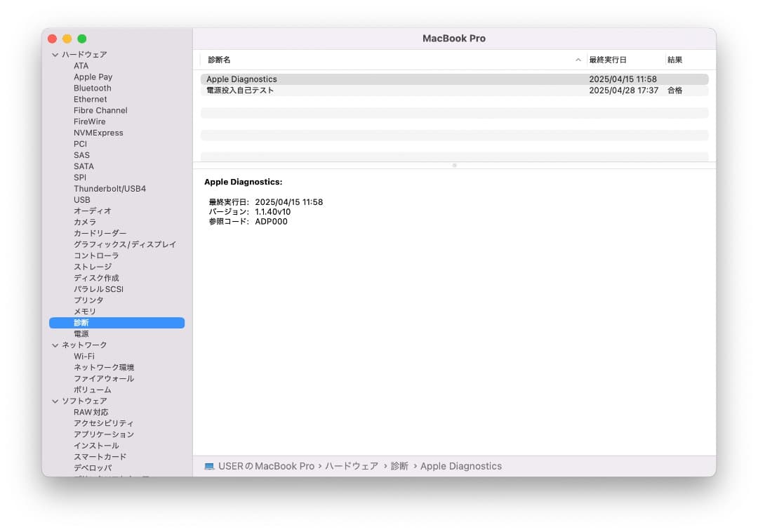This screenshot has width=758, height=532.
Task: Collapse the ネットワーク group
Action: click(55, 345)
